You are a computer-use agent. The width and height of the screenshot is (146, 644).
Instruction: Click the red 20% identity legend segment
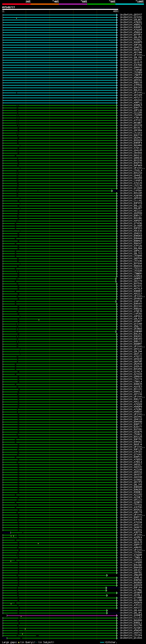16,4
